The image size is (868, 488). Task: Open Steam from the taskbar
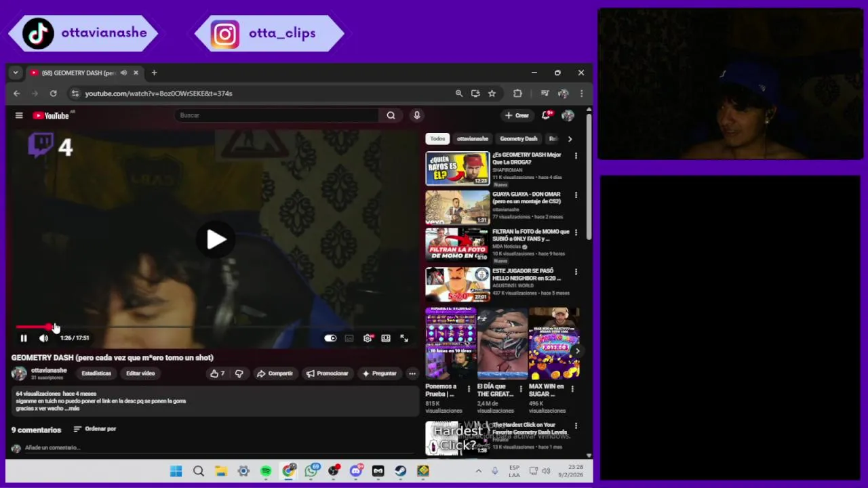(401, 471)
